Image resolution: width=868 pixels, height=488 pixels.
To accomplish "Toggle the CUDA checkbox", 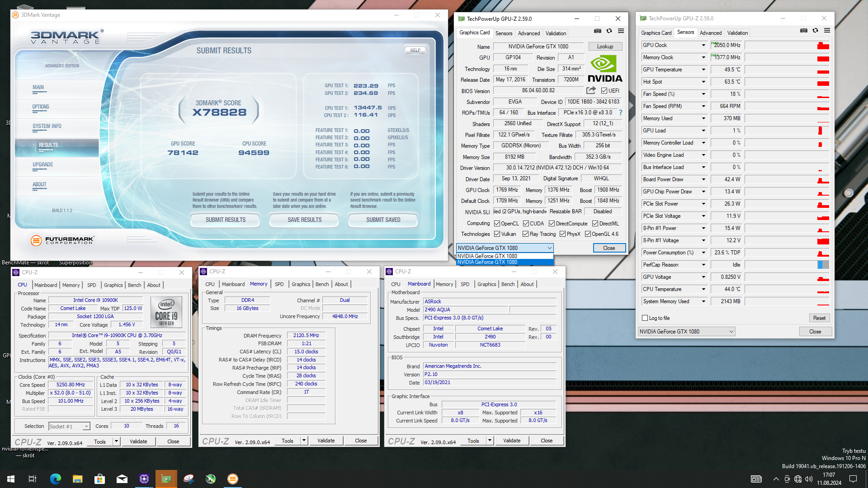I will coord(526,224).
